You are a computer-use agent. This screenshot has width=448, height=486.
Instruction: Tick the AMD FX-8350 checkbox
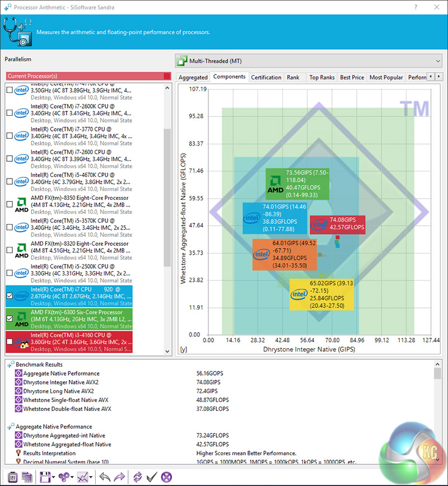pyautogui.click(x=10, y=204)
